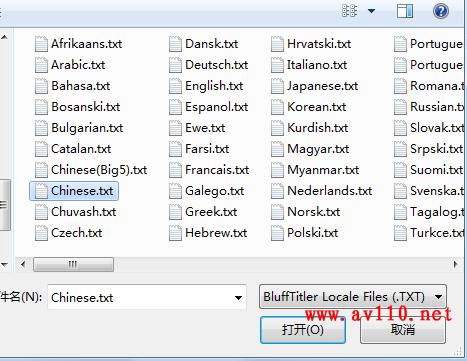This screenshot has height=361, width=467.
Task: Toggle the preview pane icon
Action: [405, 11]
